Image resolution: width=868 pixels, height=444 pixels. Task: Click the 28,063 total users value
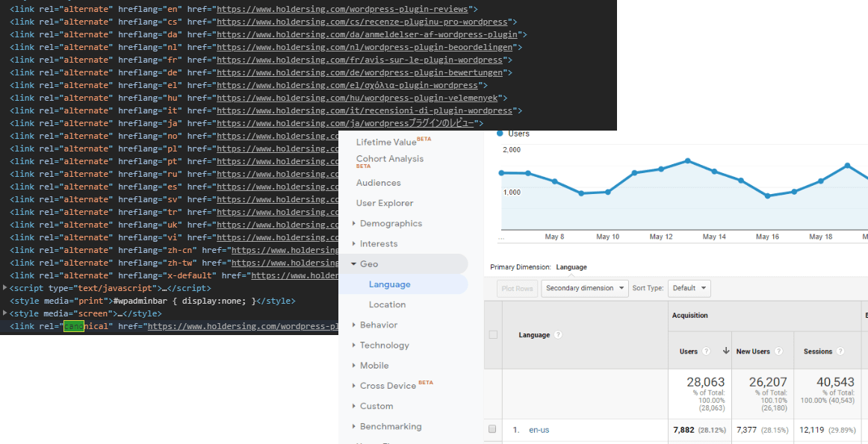click(706, 382)
